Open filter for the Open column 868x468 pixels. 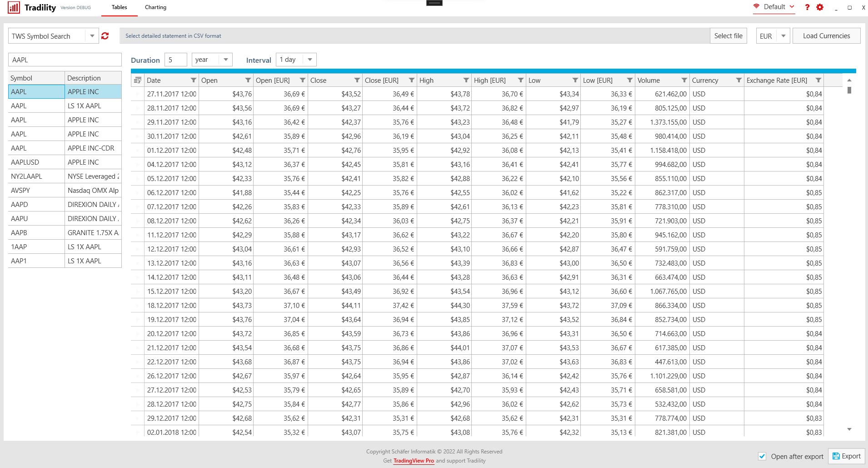[248, 81]
